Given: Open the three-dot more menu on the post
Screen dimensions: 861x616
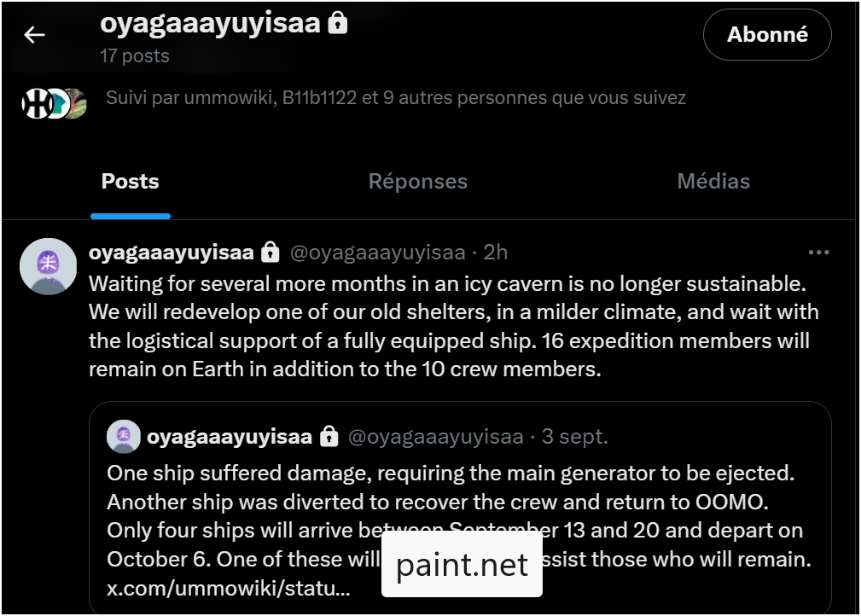Looking at the screenshot, I should (x=818, y=253).
